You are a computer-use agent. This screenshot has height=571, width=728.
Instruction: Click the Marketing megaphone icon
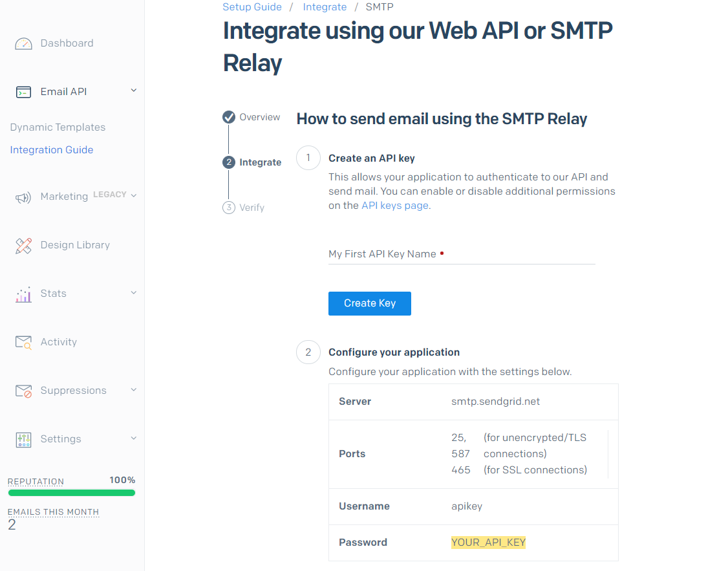23,198
